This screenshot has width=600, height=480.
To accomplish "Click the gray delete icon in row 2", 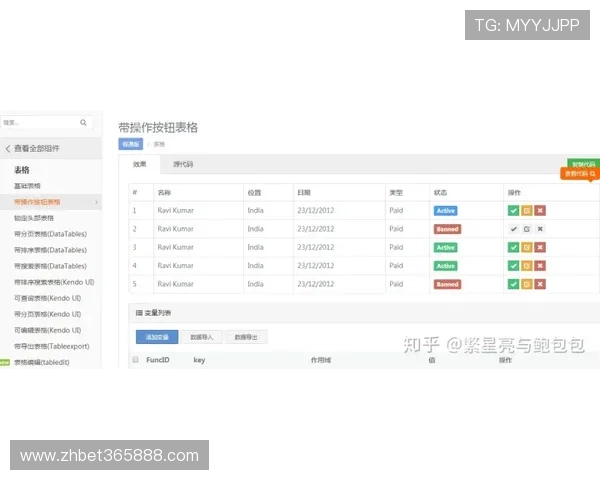I will [540, 229].
